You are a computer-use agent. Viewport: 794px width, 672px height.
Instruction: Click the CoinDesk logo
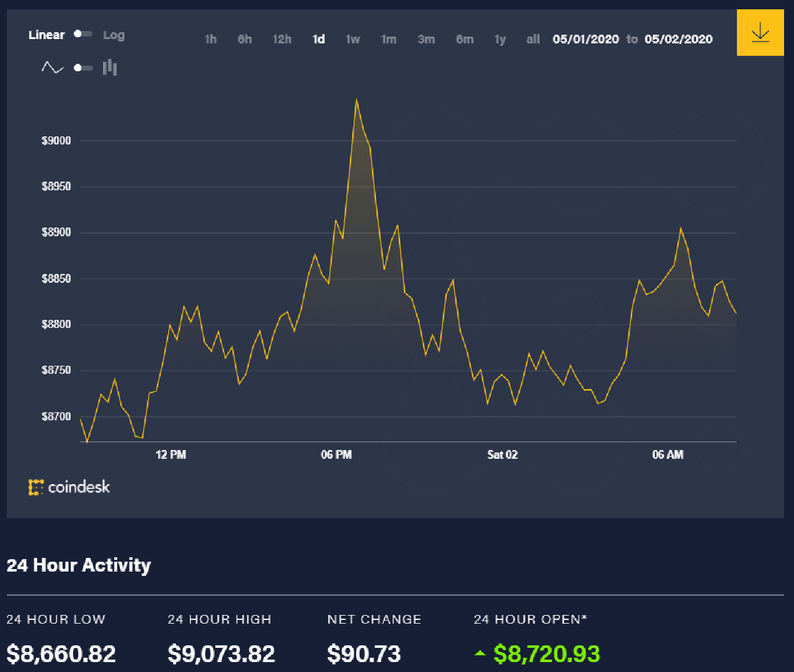[69, 487]
